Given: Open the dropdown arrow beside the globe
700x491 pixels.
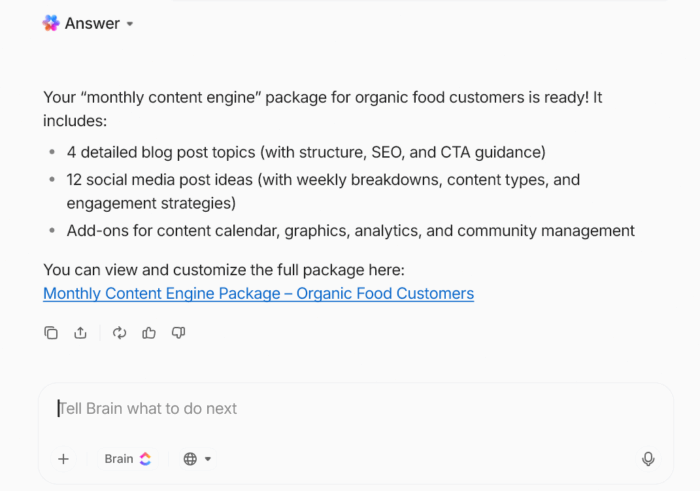Looking at the screenshot, I should (208, 459).
